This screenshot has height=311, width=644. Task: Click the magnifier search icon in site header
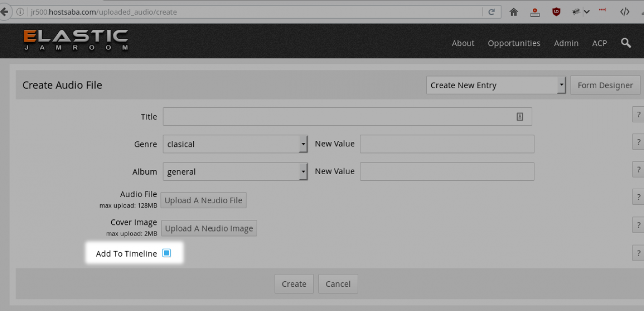[626, 43]
